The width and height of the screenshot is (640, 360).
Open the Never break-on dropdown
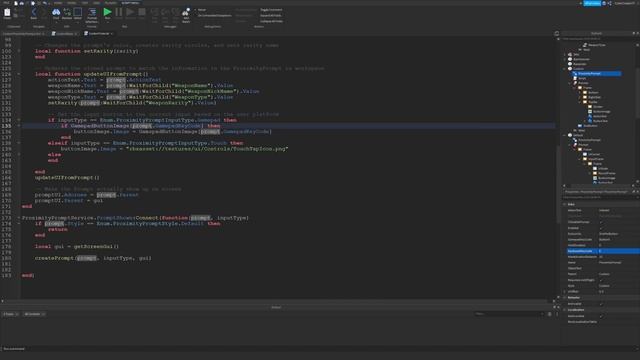coord(201,10)
